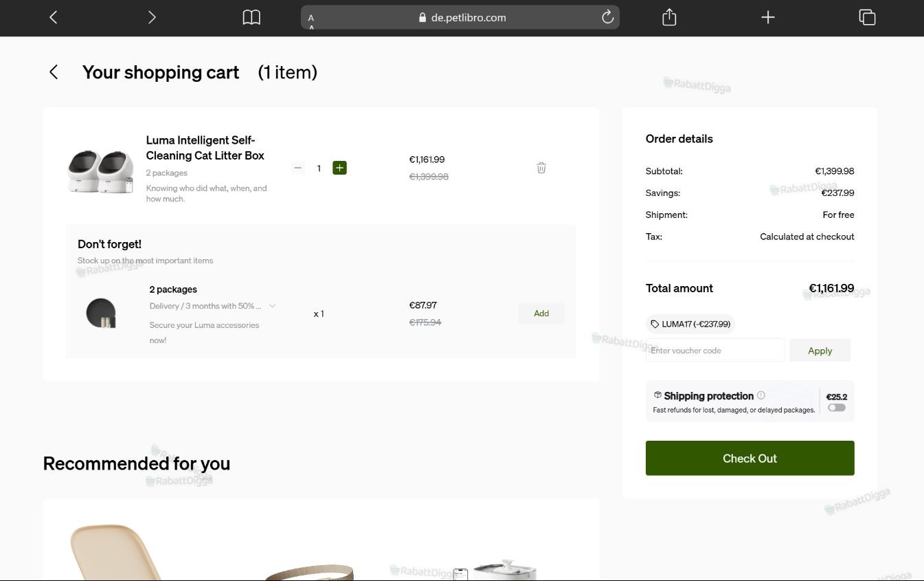Click the de.petlibro.com address bar

point(460,18)
